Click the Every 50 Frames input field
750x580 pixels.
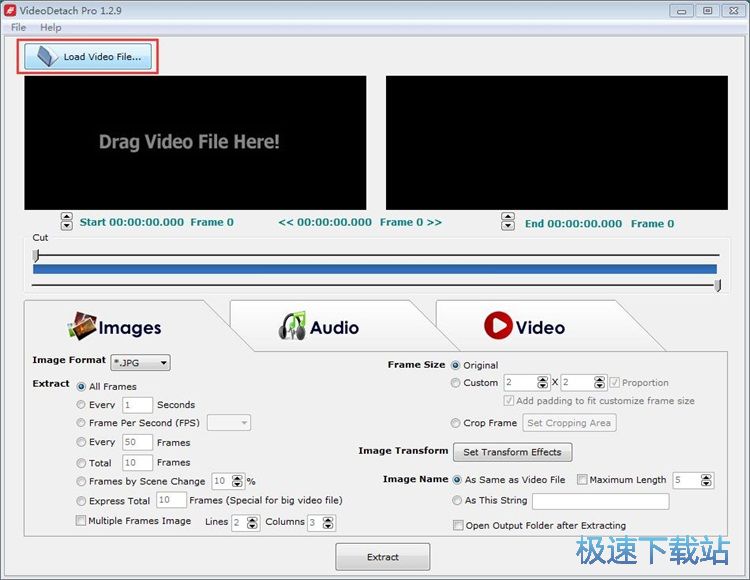pyautogui.click(x=137, y=442)
